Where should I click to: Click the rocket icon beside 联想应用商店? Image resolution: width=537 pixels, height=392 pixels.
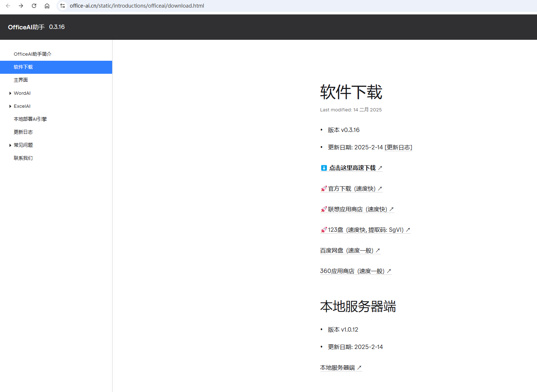(x=324, y=209)
